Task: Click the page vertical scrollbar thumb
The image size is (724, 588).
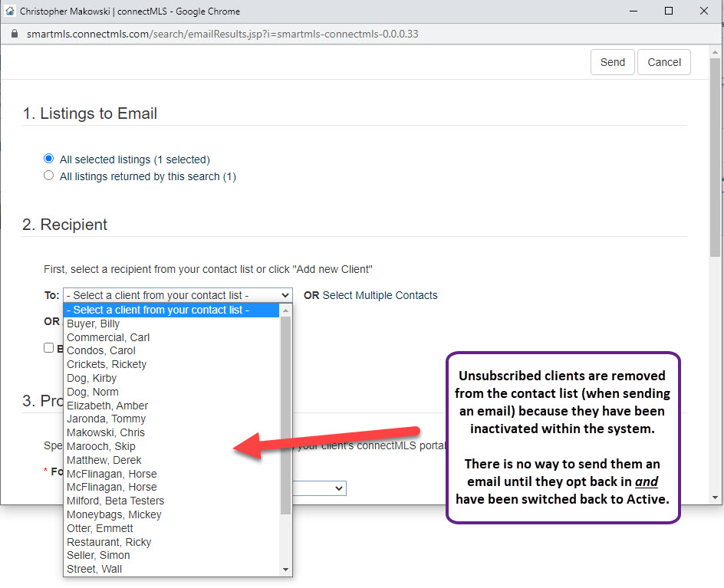Action: pyautogui.click(x=716, y=157)
